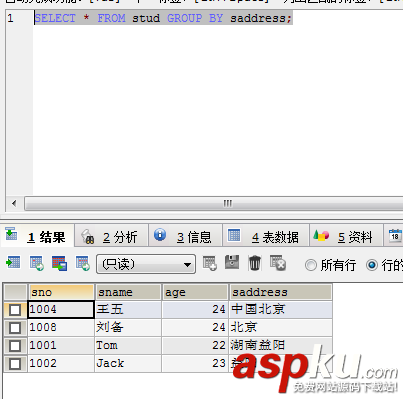
Task: Click the grid select-all corner header
Action: [15, 292]
